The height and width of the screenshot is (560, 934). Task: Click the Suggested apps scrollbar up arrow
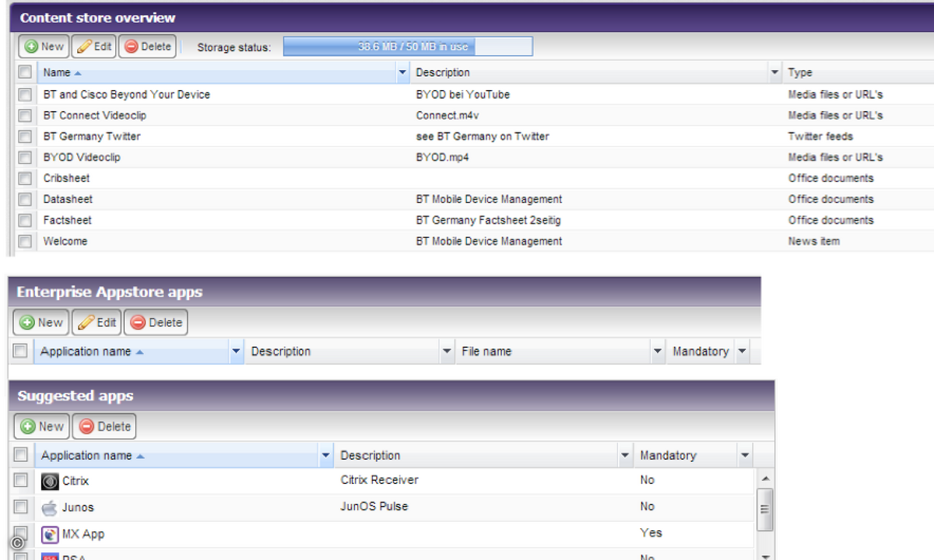tap(765, 478)
